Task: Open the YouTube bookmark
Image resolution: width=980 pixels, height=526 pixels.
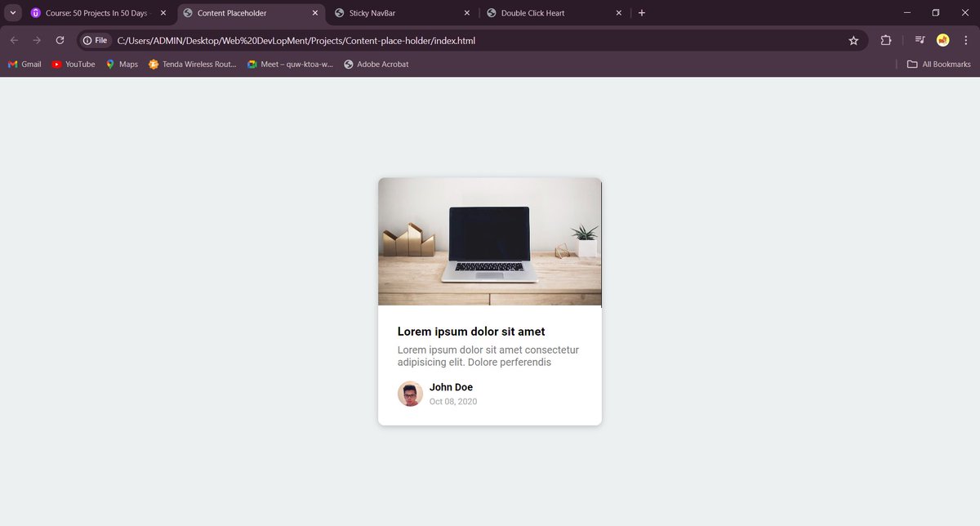Action: 73,64
